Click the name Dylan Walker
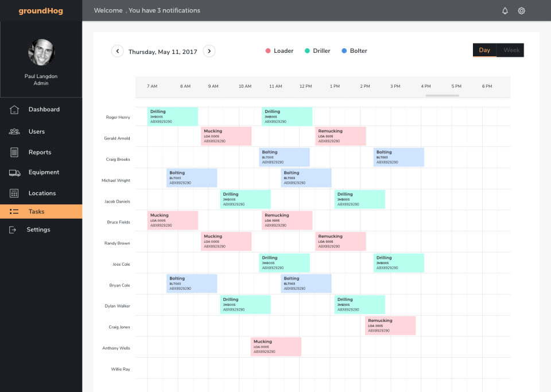The image size is (551, 392). point(117,306)
